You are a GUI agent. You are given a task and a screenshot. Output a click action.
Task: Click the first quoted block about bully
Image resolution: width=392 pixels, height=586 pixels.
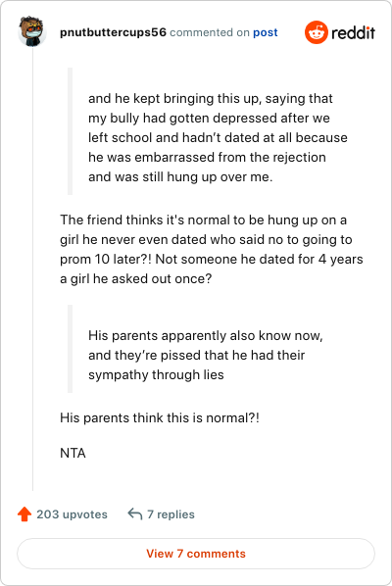(218, 137)
